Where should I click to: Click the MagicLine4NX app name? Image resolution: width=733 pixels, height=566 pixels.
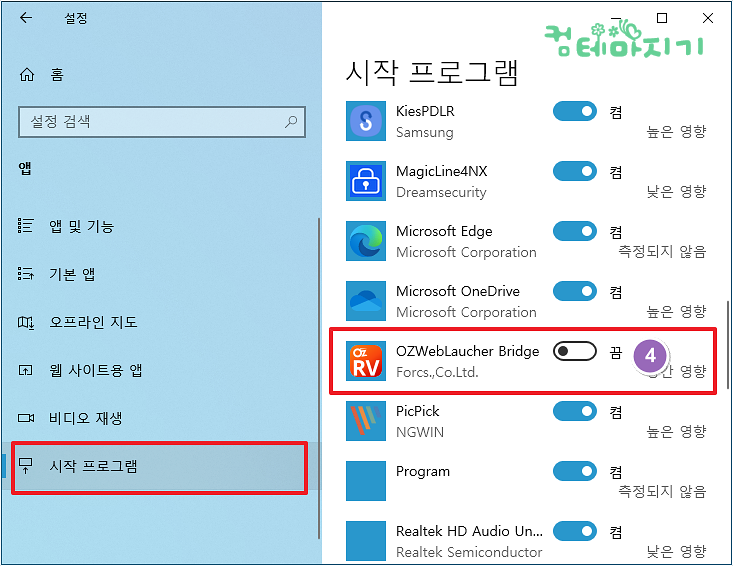click(441, 172)
